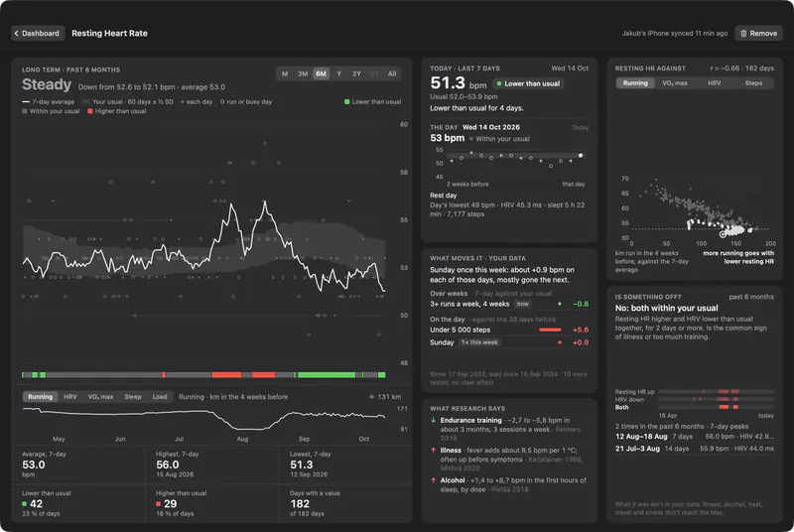Screen dimensions: 794x532
Task: Select Steps in Resting HR Against panel
Action: (x=753, y=83)
